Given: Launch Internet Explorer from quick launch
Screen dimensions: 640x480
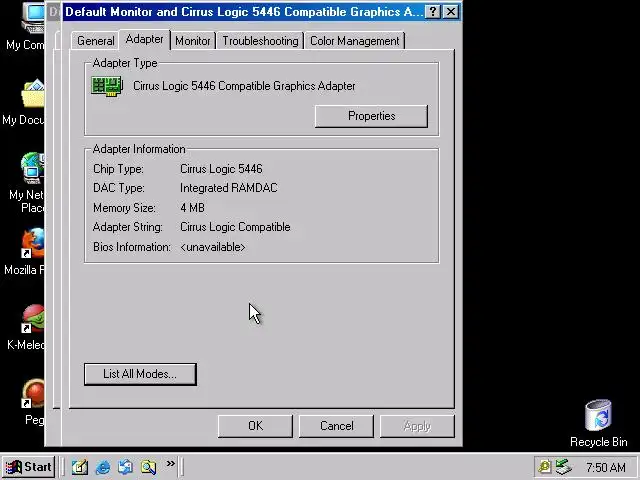Looking at the screenshot, I should (x=102, y=467).
